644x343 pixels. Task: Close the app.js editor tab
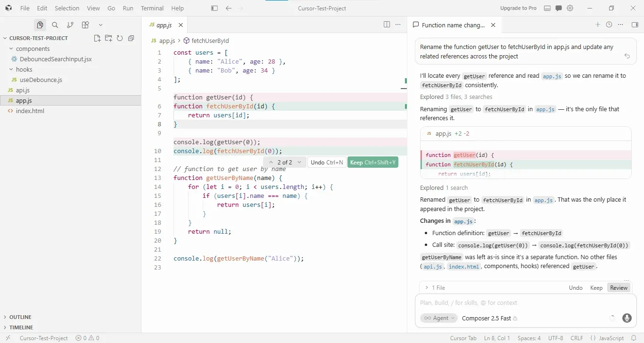[181, 25]
